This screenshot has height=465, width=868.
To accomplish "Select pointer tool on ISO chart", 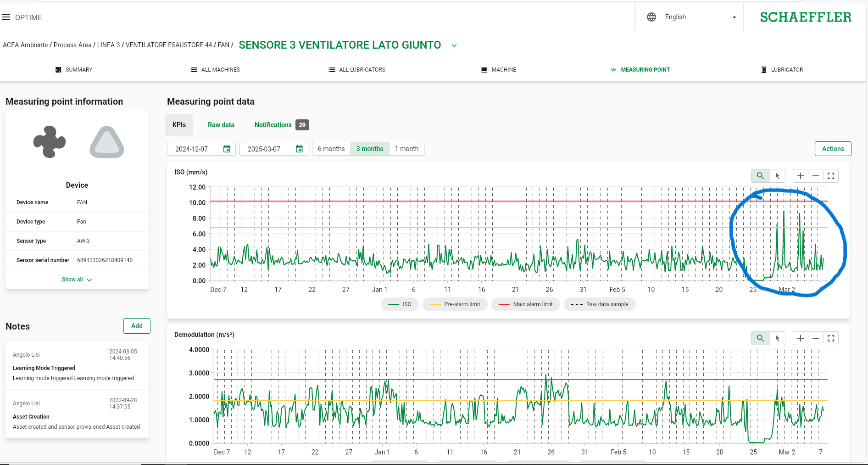I will pyautogui.click(x=777, y=176).
